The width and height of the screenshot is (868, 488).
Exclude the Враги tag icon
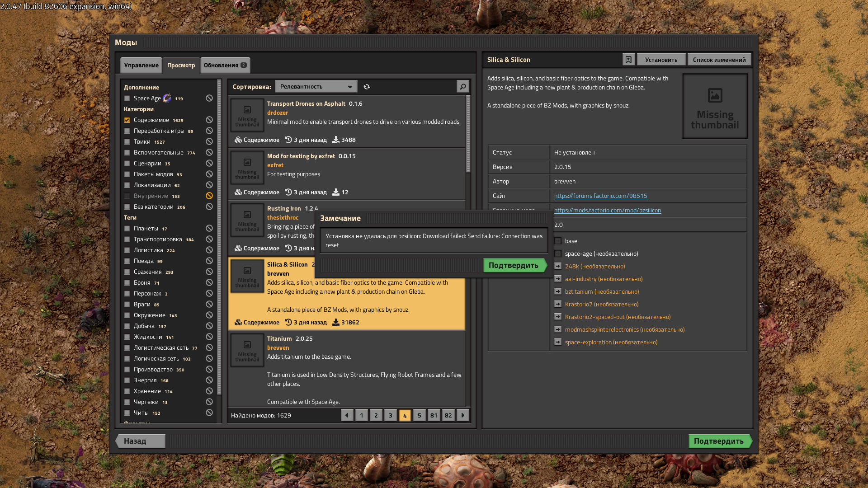[x=209, y=304]
